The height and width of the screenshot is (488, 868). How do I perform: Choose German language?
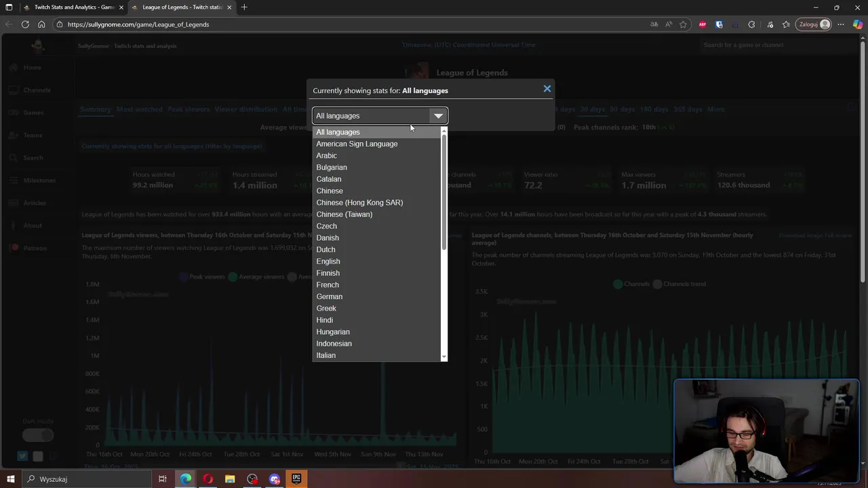(376, 297)
